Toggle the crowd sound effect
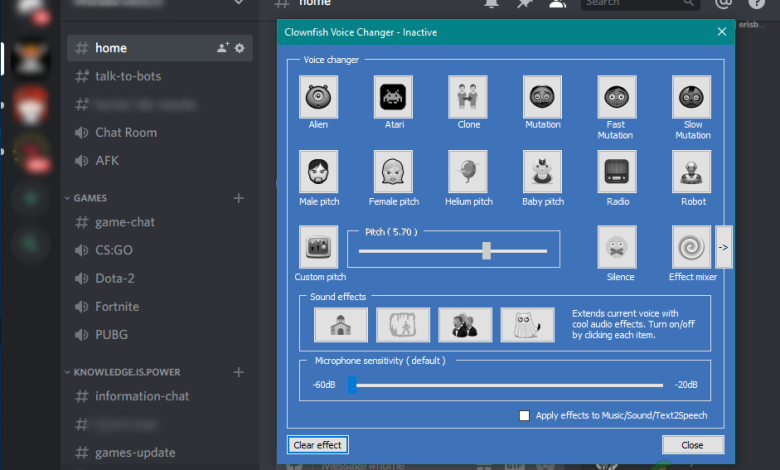Screen dimensions: 780x470 [465, 325]
